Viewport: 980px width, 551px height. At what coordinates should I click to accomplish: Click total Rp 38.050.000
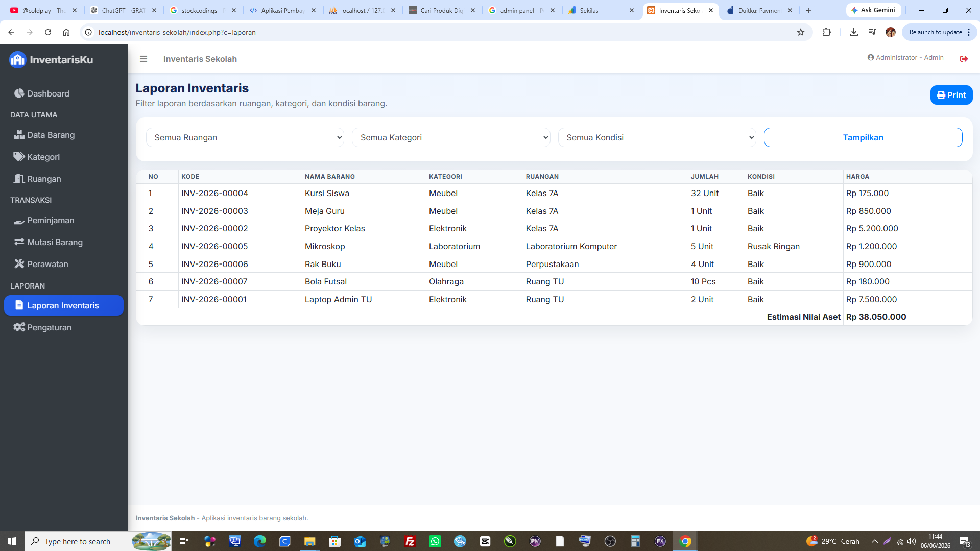coord(876,317)
